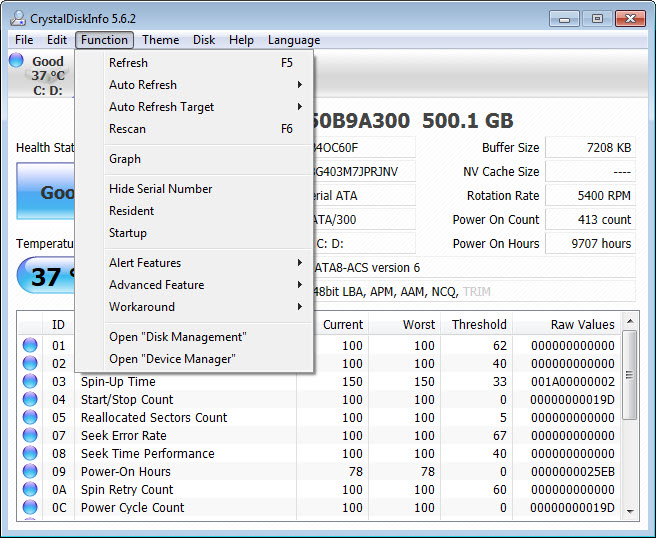Expand the Workaround submenu arrow
Image resolution: width=656 pixels, height=538 pixels.
click(x=300, y=306)
